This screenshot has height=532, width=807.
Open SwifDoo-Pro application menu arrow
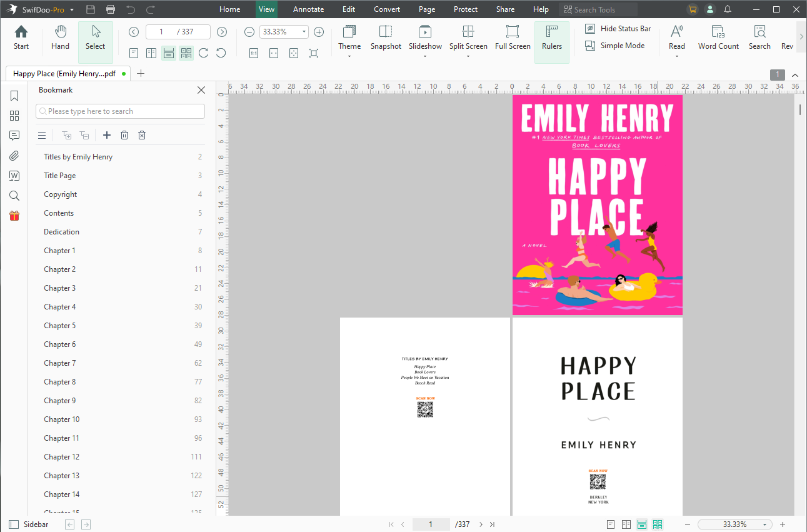(72, 10)
